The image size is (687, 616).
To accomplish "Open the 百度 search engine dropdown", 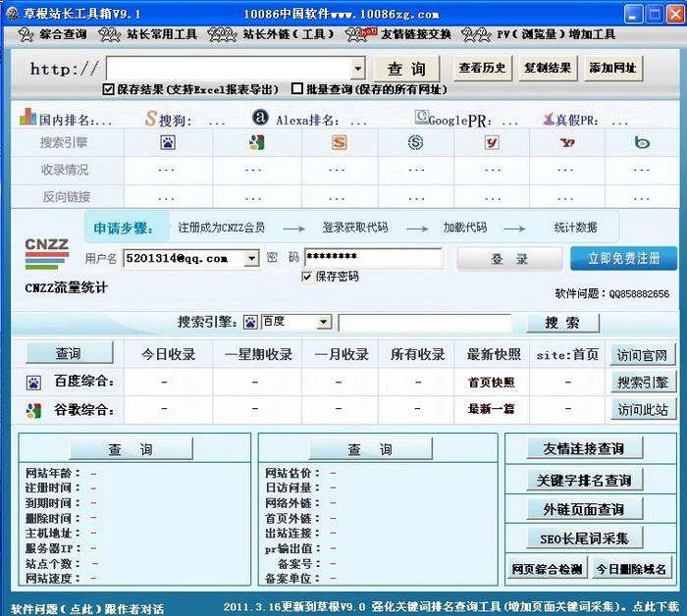I will coord(323,323).
